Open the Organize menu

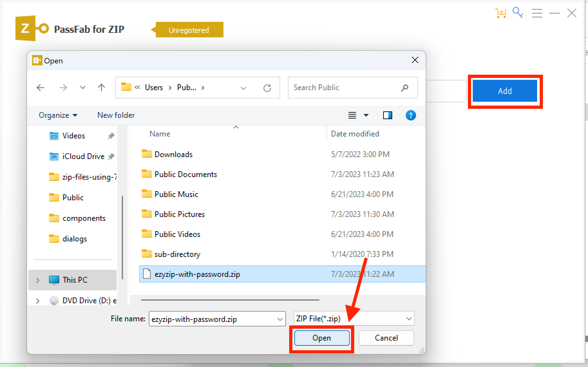58,115
